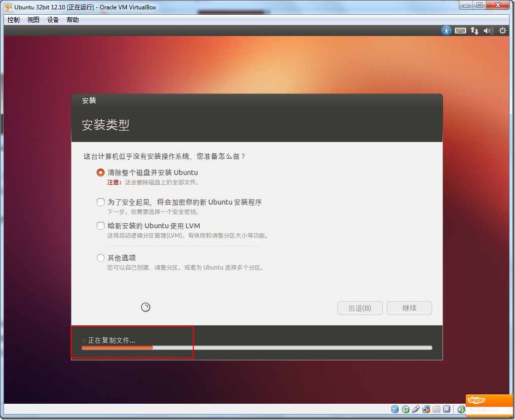Click the VirtualBox shared folders status icon
This screenshot has height=420, width=515.
(436, 409)
